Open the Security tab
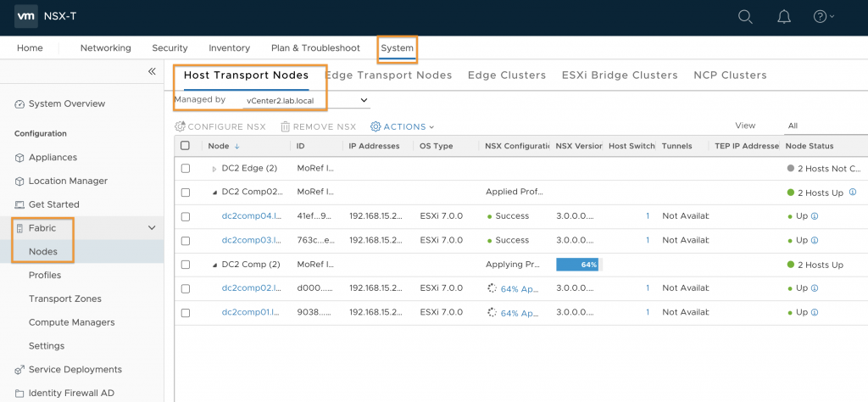The image size is (868, 402). 170,48
